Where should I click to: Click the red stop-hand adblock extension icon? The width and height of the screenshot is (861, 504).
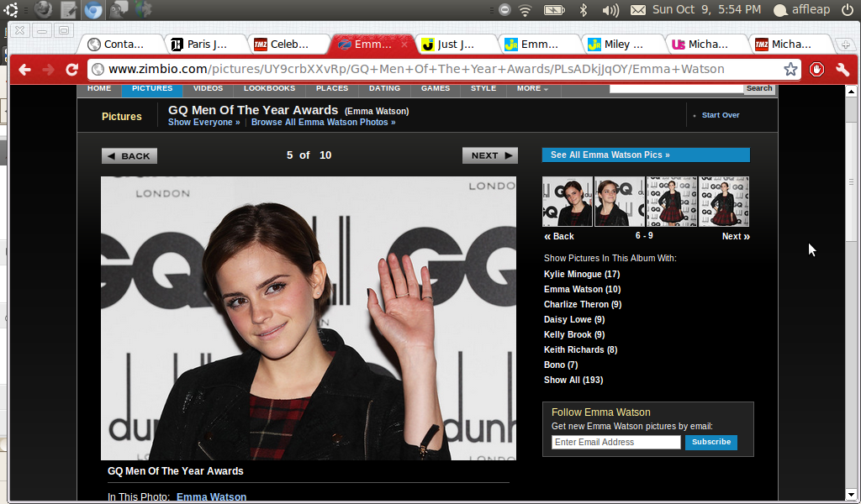pyautogui.click(x=816, y=70)
